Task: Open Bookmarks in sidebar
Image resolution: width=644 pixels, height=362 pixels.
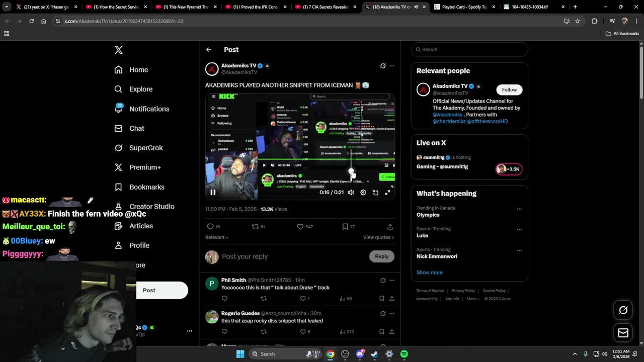Action: tap(139, 187)
